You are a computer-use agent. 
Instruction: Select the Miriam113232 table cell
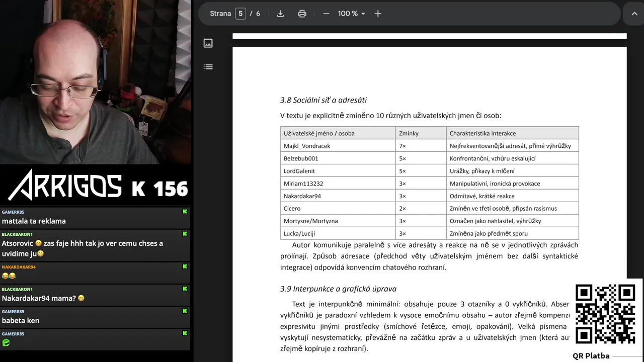(338, 184)
